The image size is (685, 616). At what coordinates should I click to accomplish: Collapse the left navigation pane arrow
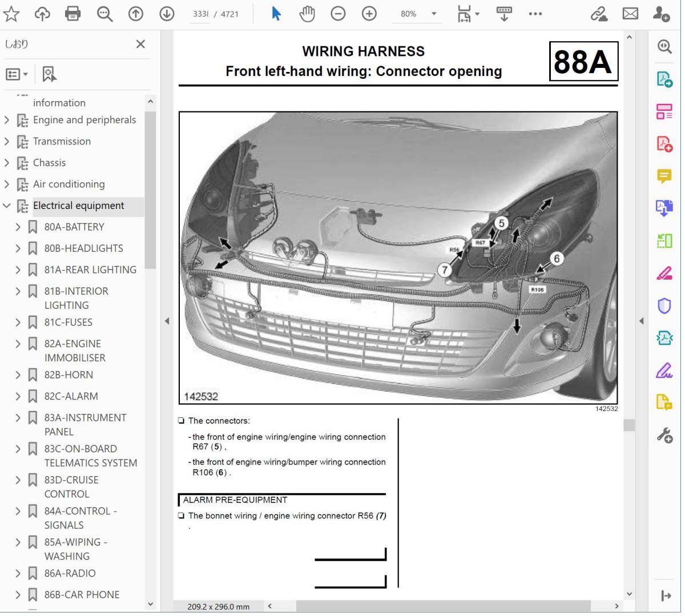click(167, 321)
